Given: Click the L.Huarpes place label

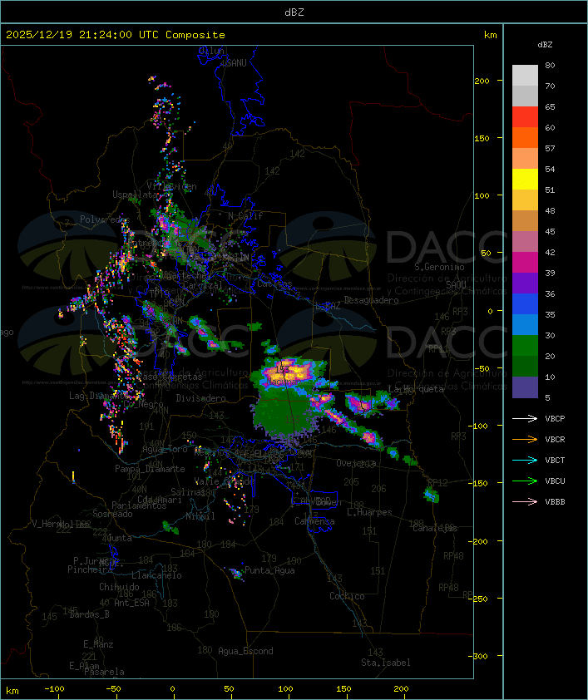Looking at the screenshot, I should [x=369, y=512].
